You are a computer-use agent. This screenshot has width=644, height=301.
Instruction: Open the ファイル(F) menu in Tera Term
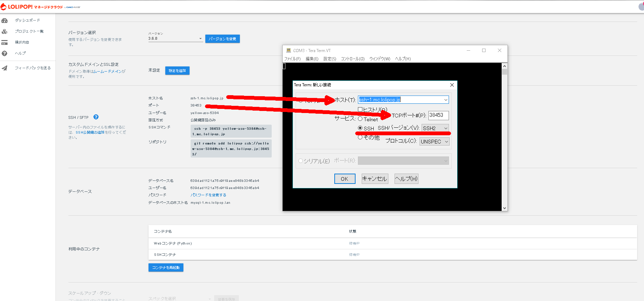pyautogui.click(x=293, y=59)
